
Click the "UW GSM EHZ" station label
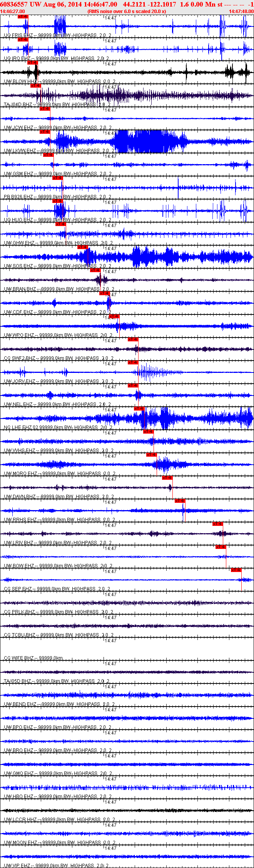tap(18, 174)
